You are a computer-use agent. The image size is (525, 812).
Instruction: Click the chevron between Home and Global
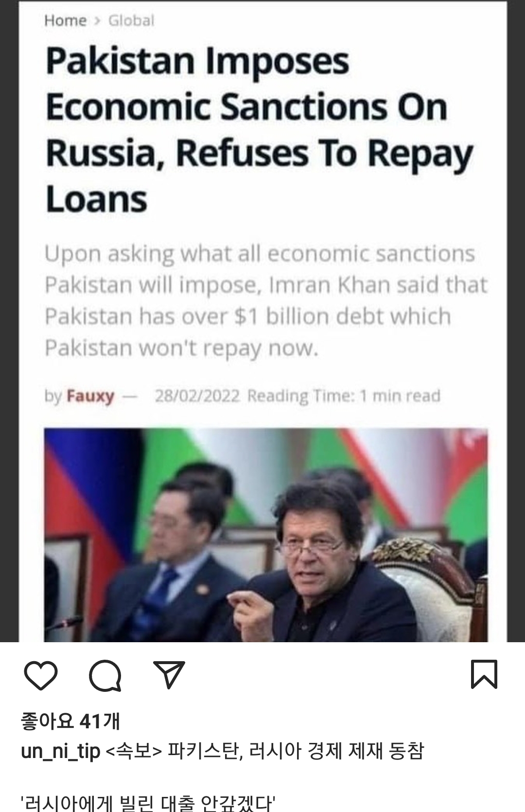click(97, 20)
